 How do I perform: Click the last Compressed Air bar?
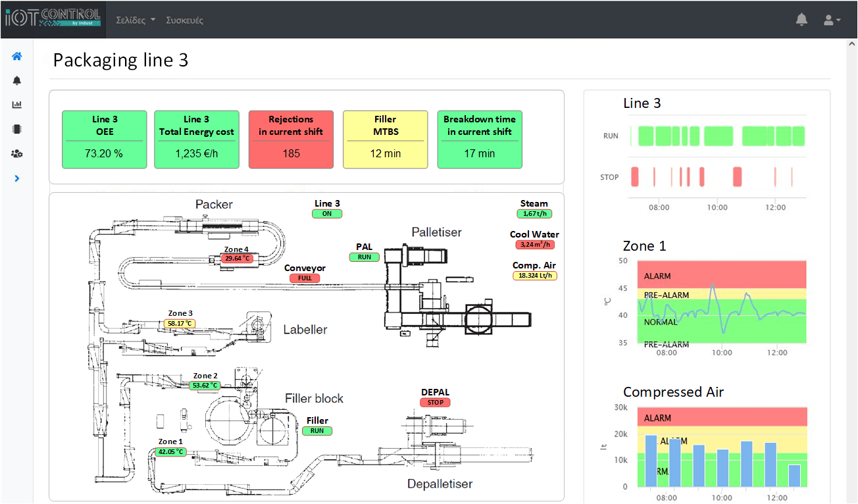(794, 476)
